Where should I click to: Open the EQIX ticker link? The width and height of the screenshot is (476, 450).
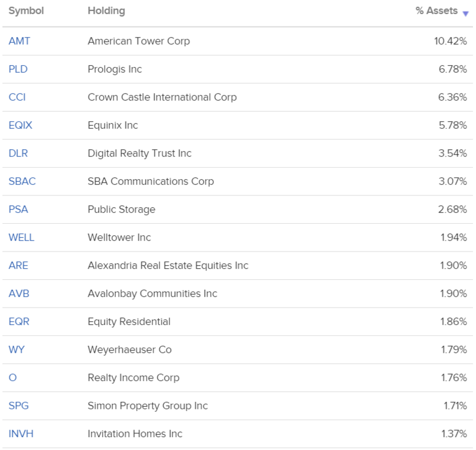click(20, 125)
